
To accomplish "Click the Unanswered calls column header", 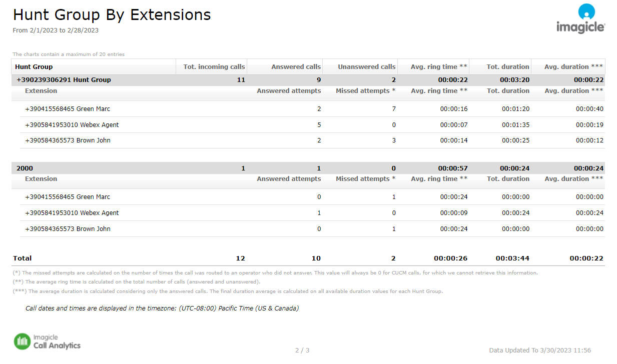I will click(366, 67).
